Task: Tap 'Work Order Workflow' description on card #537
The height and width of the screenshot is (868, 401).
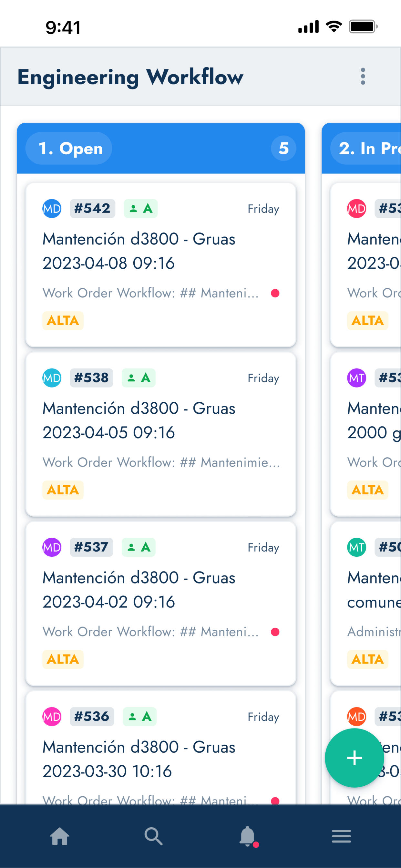Action: [x=151, y=632]
